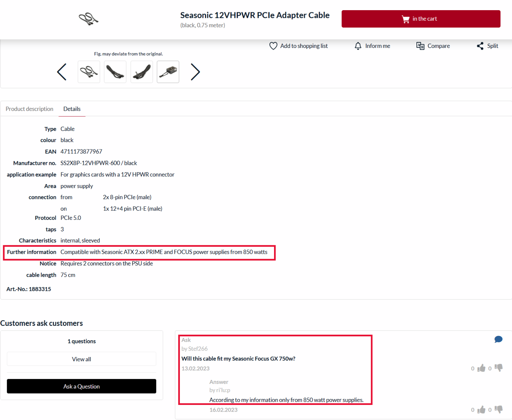Click manufacturer no. SS2X8P-12VHPWR-600 / black
Screen dimensions: 512x420
99,163
